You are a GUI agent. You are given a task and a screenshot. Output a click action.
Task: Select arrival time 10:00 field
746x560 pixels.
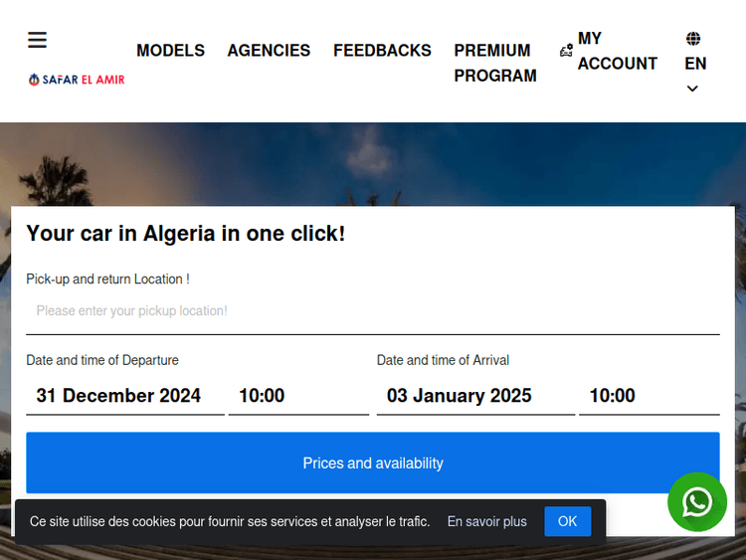(649, 396)
